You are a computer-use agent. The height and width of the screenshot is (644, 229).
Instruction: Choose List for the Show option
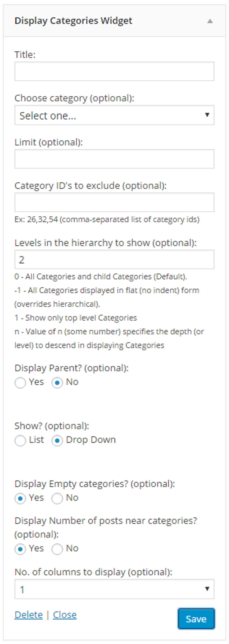tap(20, 440)
